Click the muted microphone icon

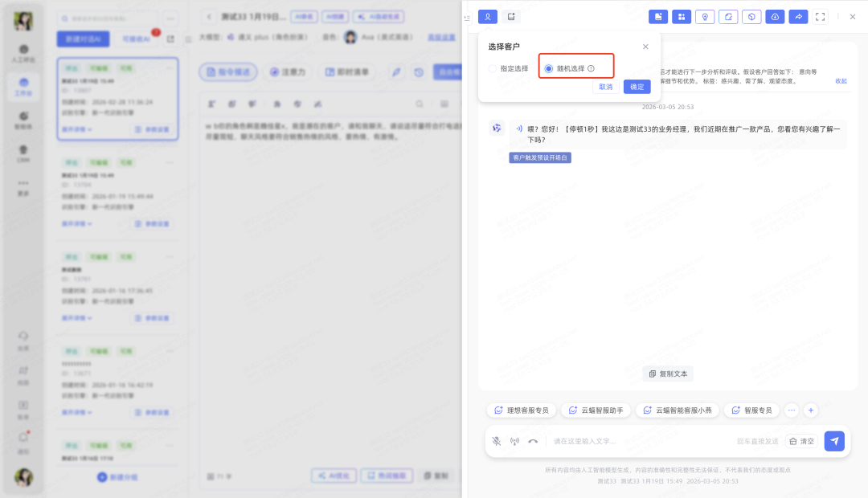(x=497, y=441)
